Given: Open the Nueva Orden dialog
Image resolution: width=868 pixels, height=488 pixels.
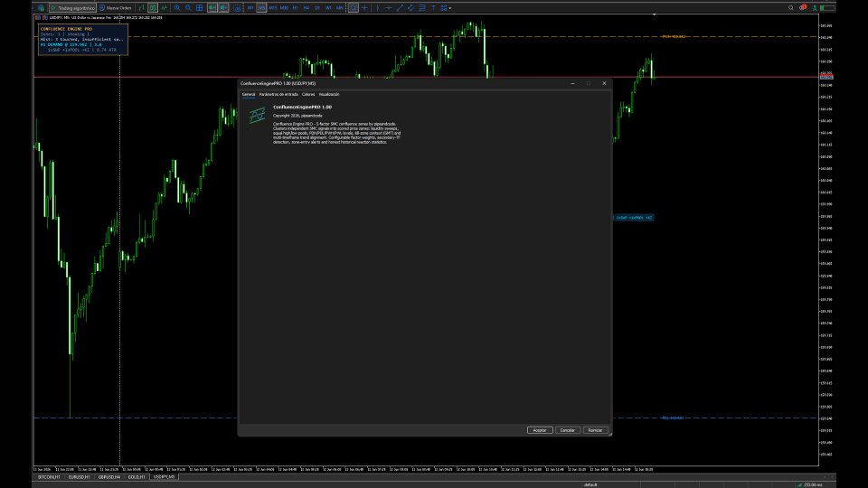Looking at the screenshot, I should pyautogui.click(x=115, y=8).
